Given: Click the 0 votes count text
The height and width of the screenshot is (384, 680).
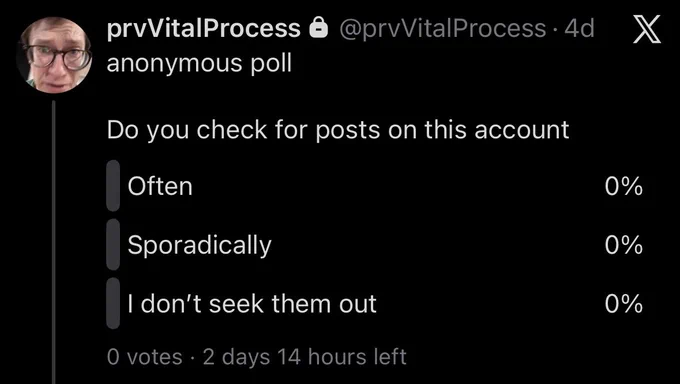Looking at the screenshot, I should [x=144, y=357].
